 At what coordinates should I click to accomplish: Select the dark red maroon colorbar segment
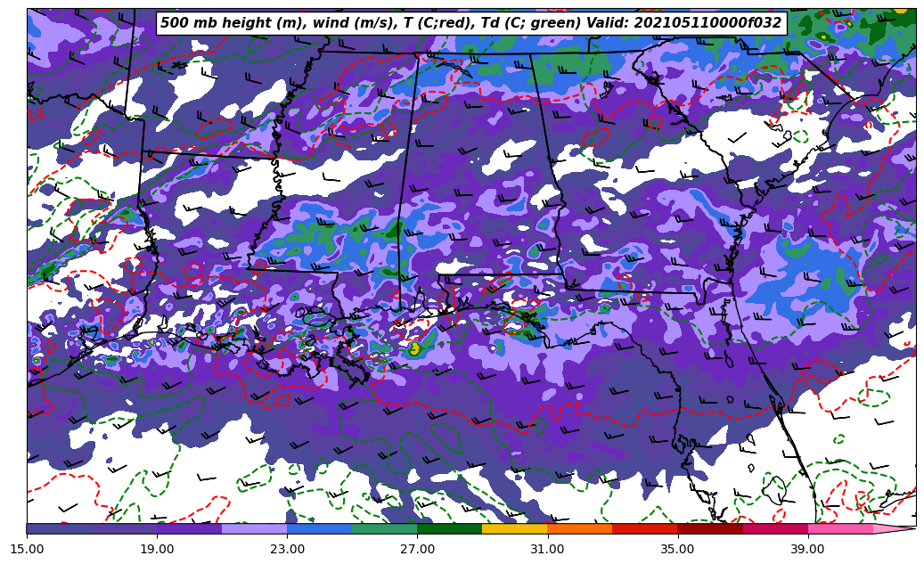coord(709,528)
